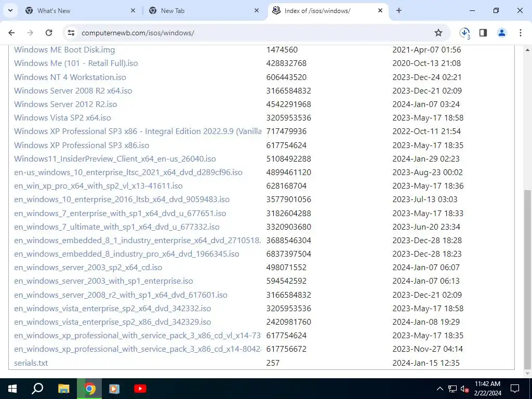
Task: Open the taskbar clock and date
Action: click(487, 389)
